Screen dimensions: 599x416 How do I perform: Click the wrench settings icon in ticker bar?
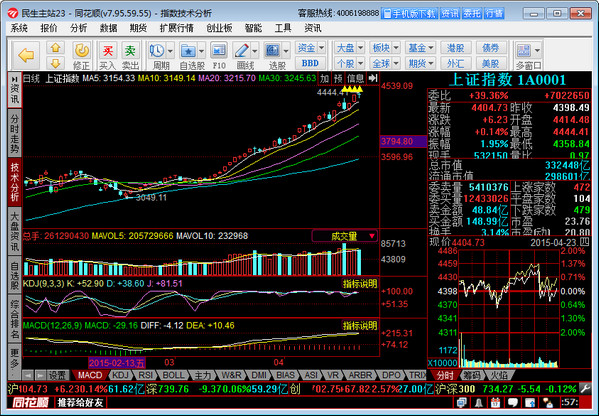[x=586, y=389]
